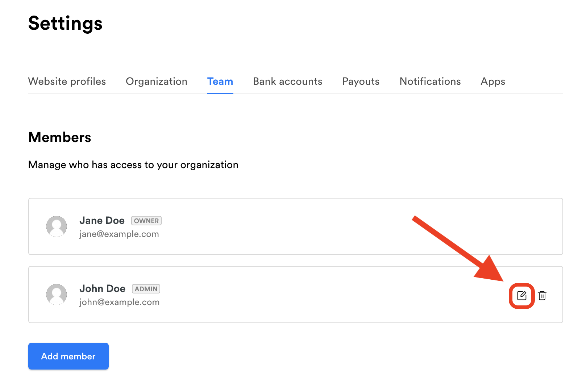The image size is (582, 392).
Task: Click the Settings page title
Action: click(65, 24)
